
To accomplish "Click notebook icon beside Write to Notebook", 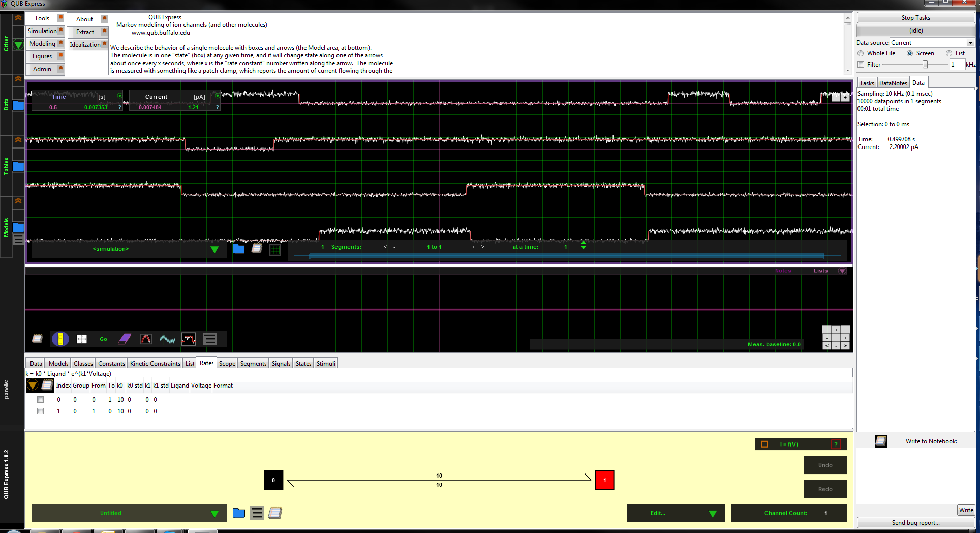I will click(x=881, y=441).
